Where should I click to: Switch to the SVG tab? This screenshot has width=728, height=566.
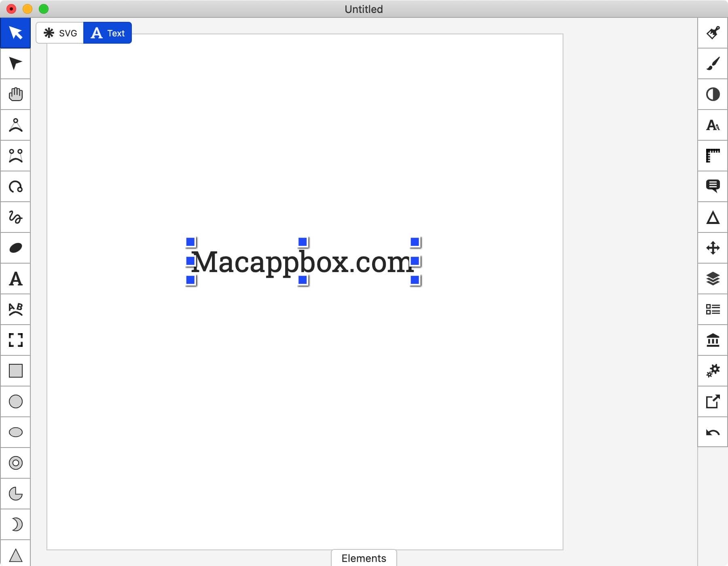pyautogui.click(x=60, y=33)
